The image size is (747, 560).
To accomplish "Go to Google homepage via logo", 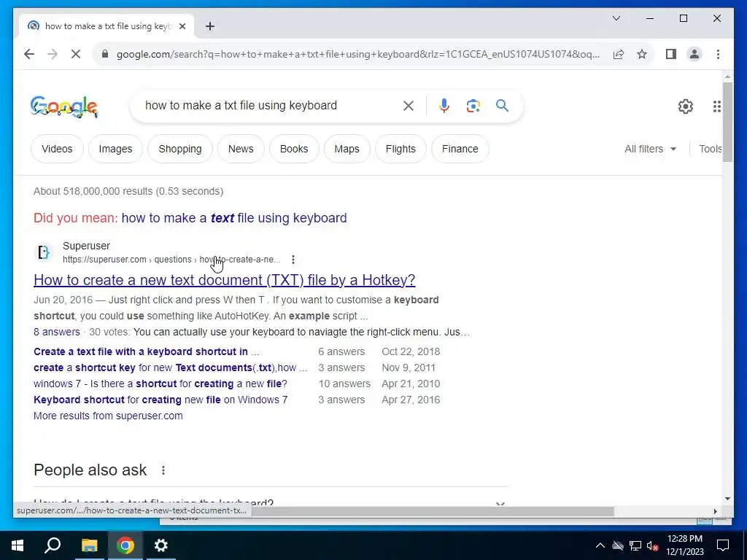I will (64, 106).
